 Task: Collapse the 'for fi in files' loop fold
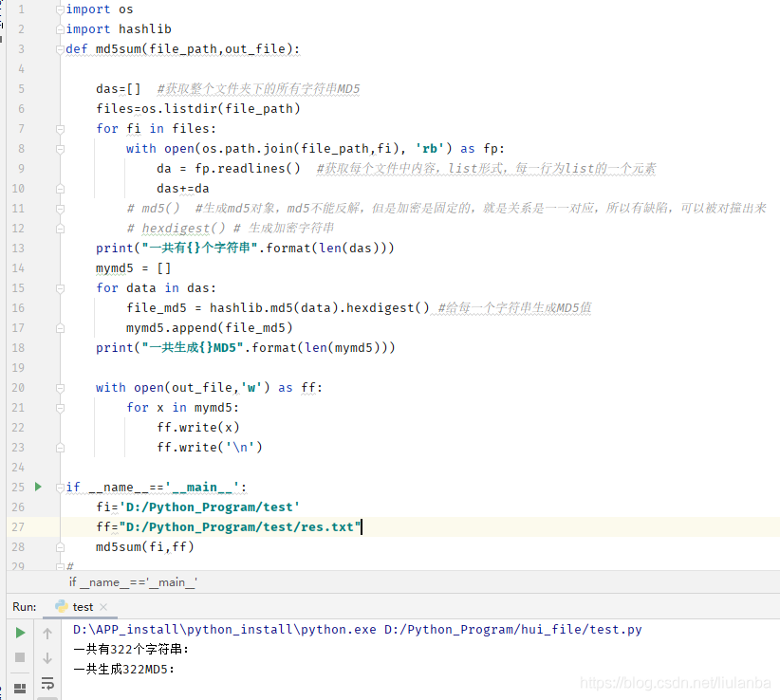(x=60, y=129)
